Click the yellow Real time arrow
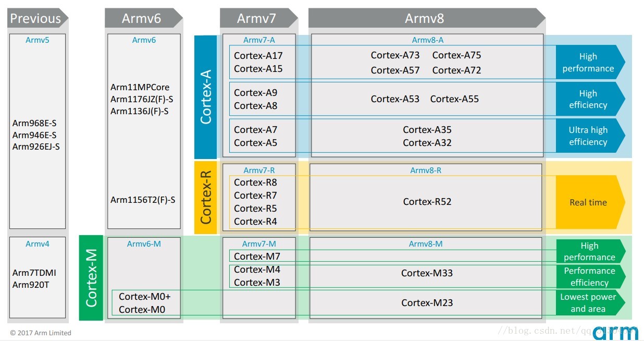The width and height of the screenshot is (644, 341). (590, 202)
